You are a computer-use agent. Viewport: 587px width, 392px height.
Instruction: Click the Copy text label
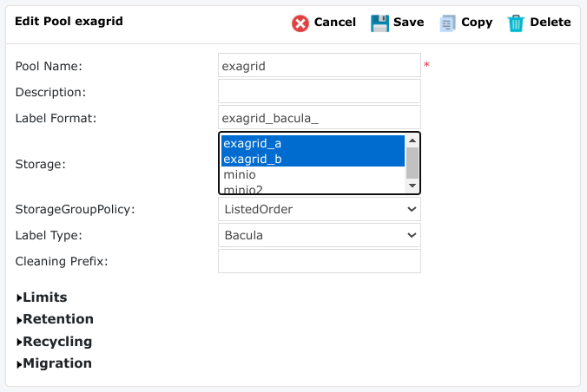(477, 23)
